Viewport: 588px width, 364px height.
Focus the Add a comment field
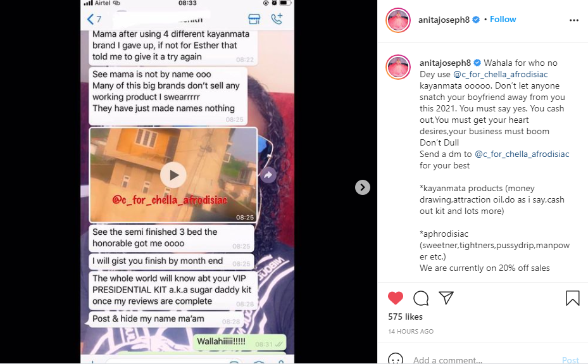coord(484,360)
